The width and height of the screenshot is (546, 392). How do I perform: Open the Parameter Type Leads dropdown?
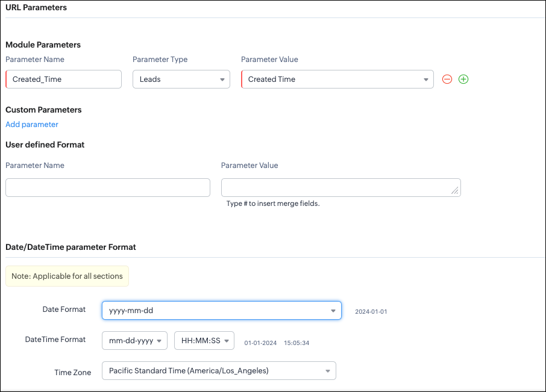click(x=181, y=79)
